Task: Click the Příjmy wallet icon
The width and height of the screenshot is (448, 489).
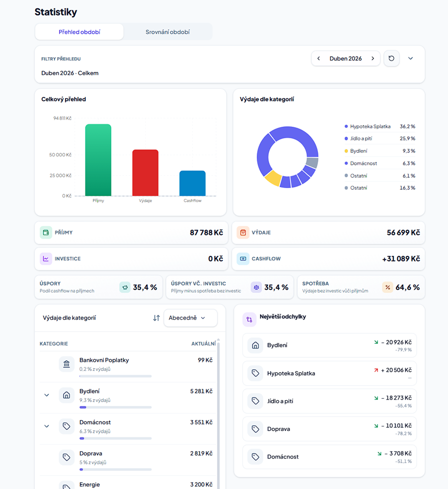Action: click(x=46, y=233)
